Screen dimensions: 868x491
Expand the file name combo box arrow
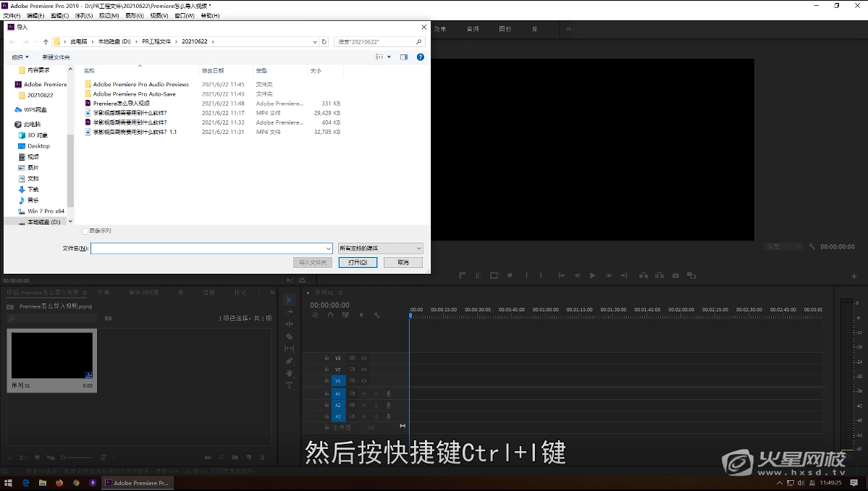click(329, 248)
